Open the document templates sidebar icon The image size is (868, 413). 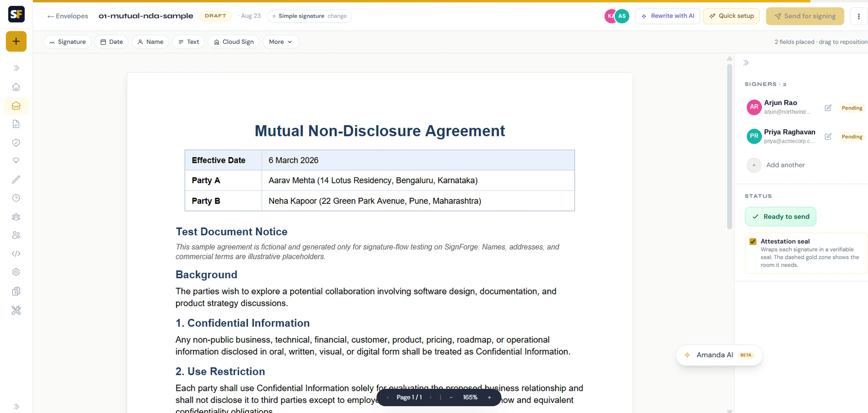16,124
